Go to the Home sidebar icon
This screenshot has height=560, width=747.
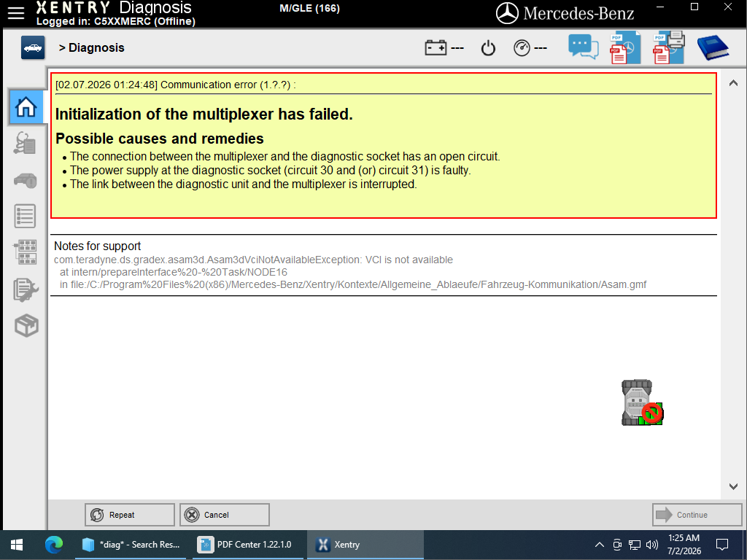pyautogui.click(x=26, y=106)
